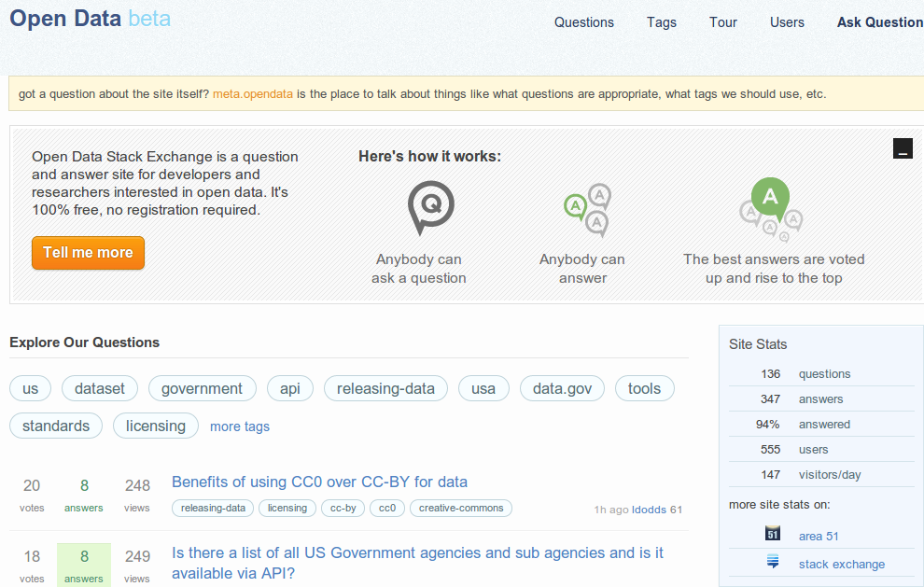Screen dimensions: 924x587
Task: Click the Q question bubble icon
Action: point(431,208)
